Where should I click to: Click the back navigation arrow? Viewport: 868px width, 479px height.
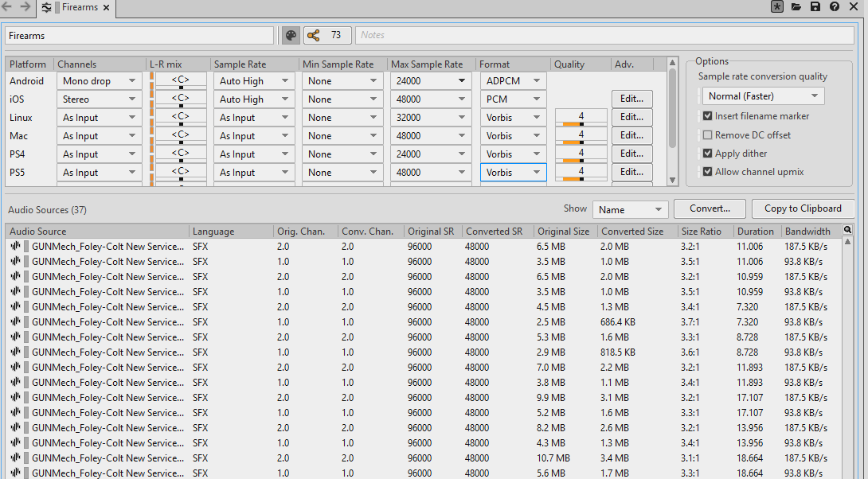point(7,7)
